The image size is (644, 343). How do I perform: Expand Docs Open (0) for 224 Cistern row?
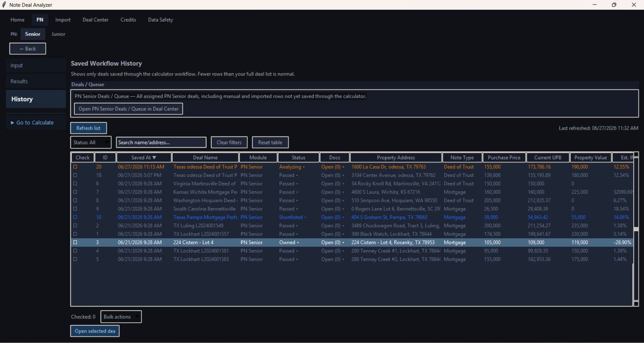(x=333, y=242)
